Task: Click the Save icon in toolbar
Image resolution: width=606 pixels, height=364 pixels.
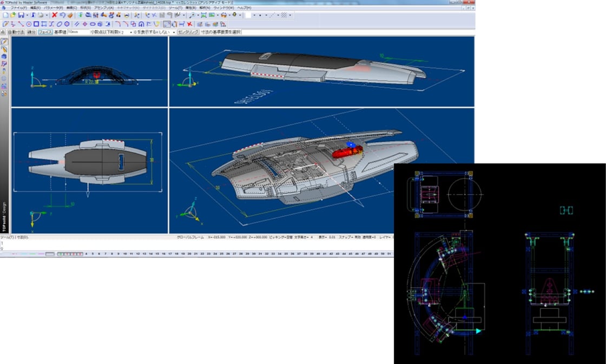Action: pos(20,16)
